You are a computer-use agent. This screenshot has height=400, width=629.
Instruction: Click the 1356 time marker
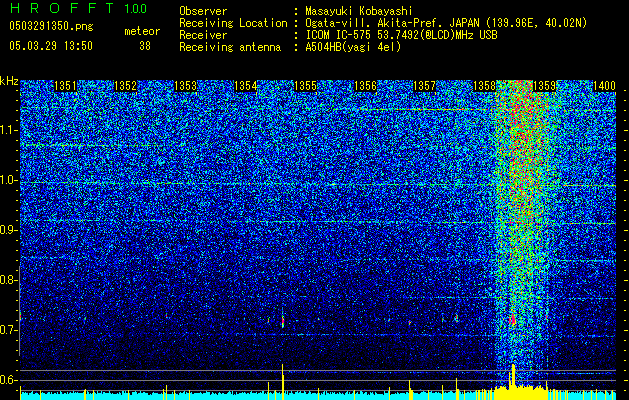(x=365, y=86)
